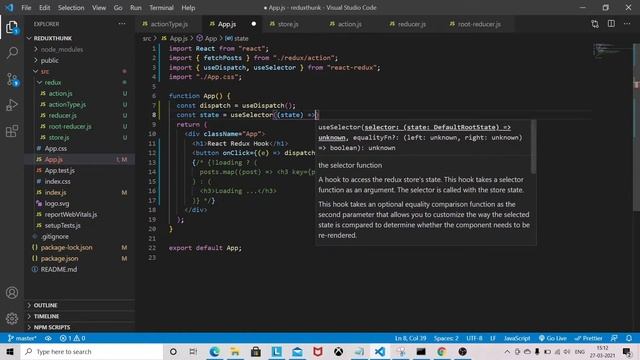Image resolution: width=640 pixels, height=360 pixels.
Task: Open the Terminal menu
Action: click(161, 8)
